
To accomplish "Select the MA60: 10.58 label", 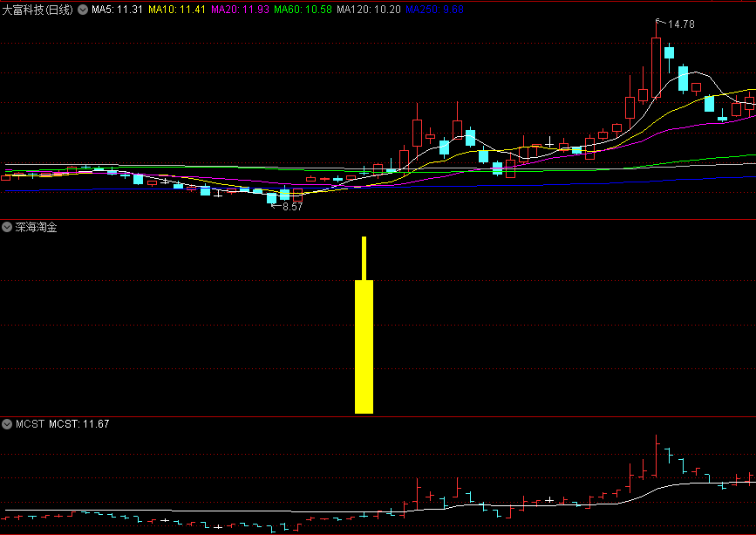I will pos(303,10).
